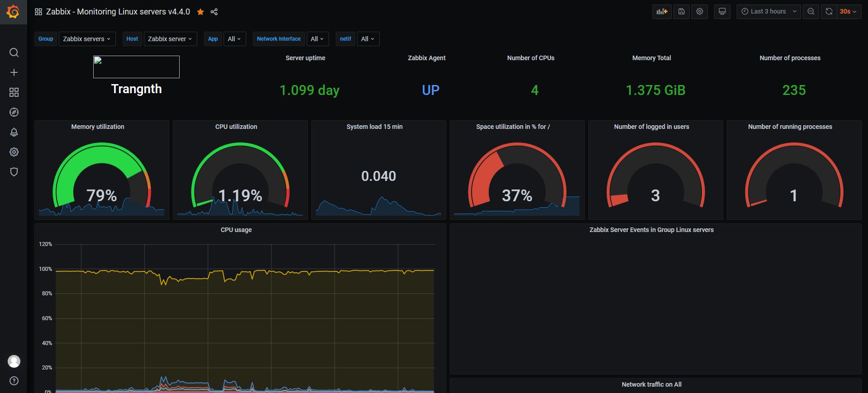868x393 pixels.
Task: Open the Dashboards grid icon in sidebar
Action: point(14,92)
